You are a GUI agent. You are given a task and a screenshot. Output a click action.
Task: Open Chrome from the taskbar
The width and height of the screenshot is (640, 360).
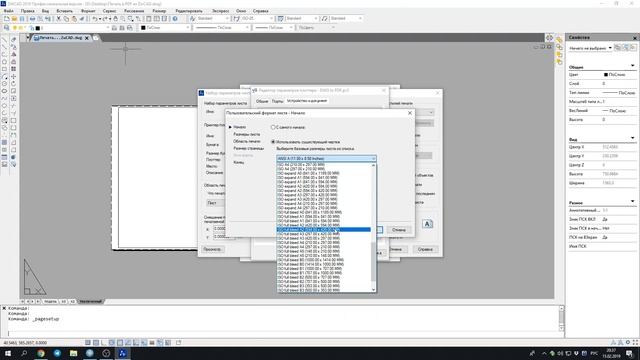pyautogui.click(x=41, y=353)
